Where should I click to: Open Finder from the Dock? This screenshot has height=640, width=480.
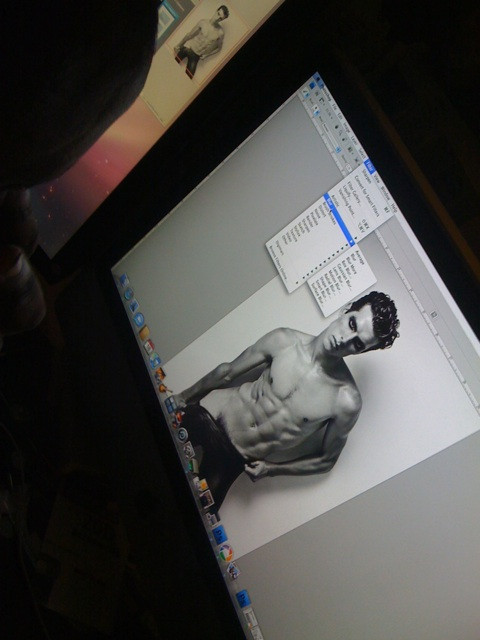(124, 280)
